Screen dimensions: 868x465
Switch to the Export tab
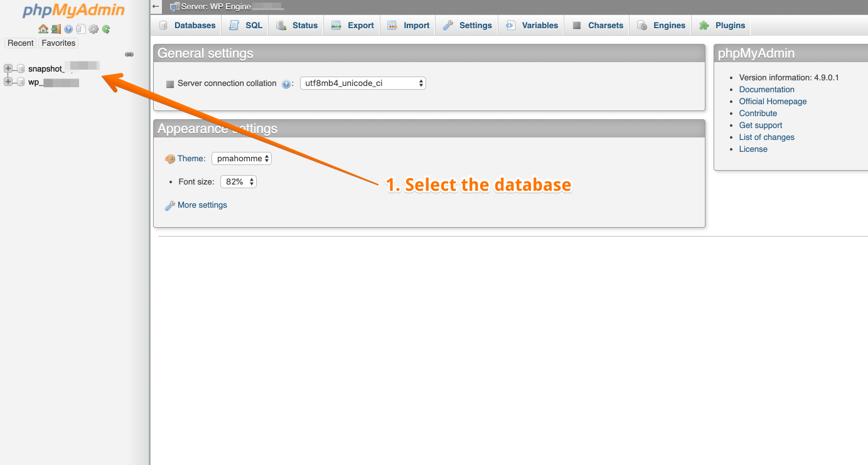coord(351,25)
